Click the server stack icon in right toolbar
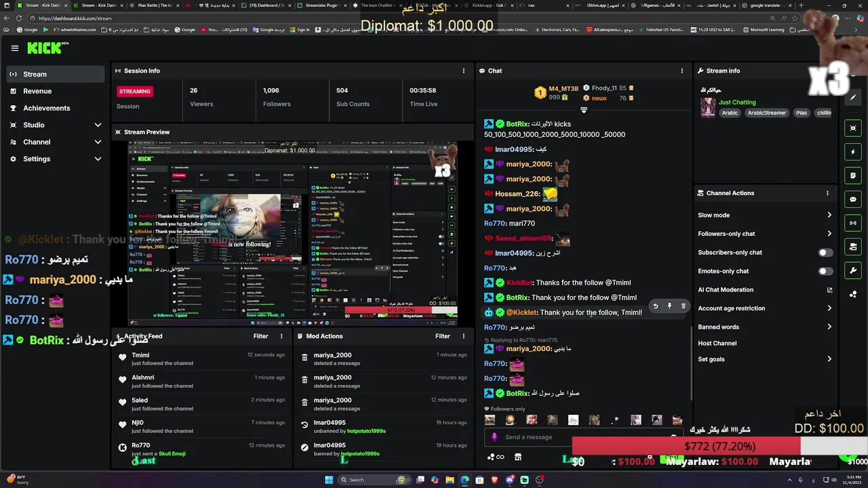The image size is (868, 488). pyautogui.click(x=853, y=247)
